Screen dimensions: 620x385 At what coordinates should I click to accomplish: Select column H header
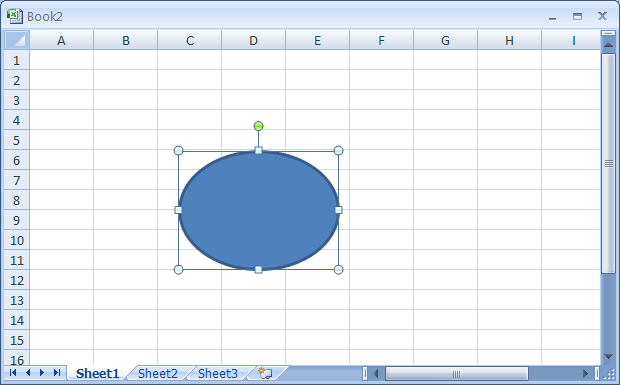(x=509, y=40)
